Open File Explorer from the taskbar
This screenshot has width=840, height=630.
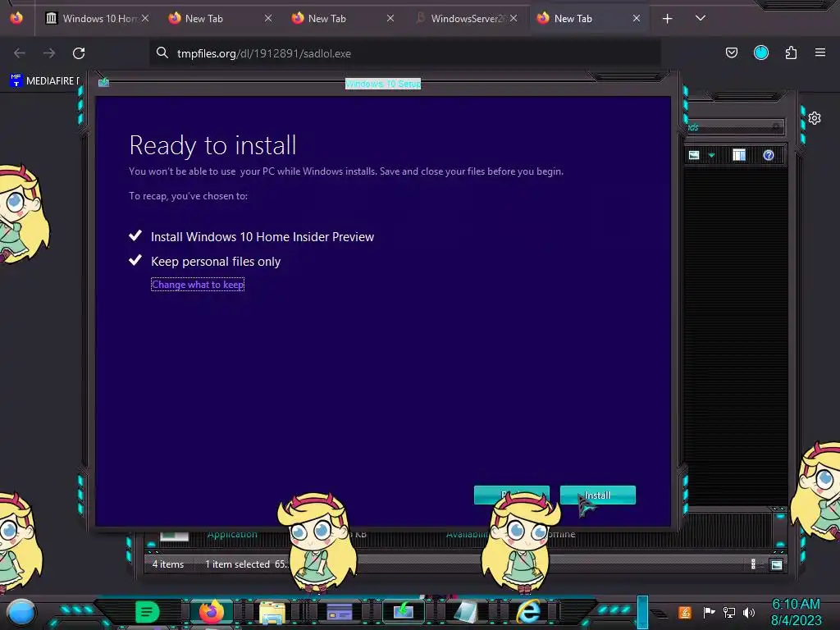(272, 612)
